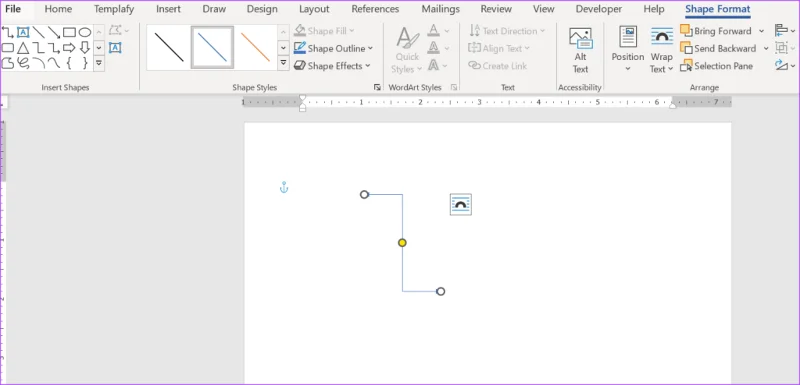The width and height of the screenshot is (800, 385).
Task: Select the Triangle shape
Action: click(23, 48)
